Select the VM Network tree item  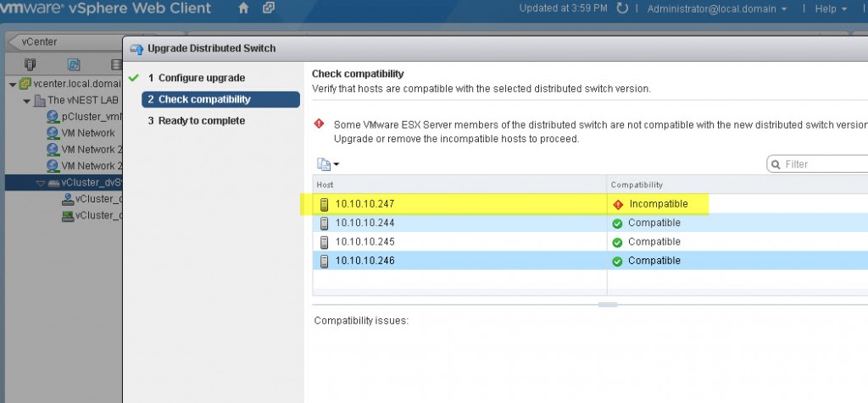pos(87,133)
